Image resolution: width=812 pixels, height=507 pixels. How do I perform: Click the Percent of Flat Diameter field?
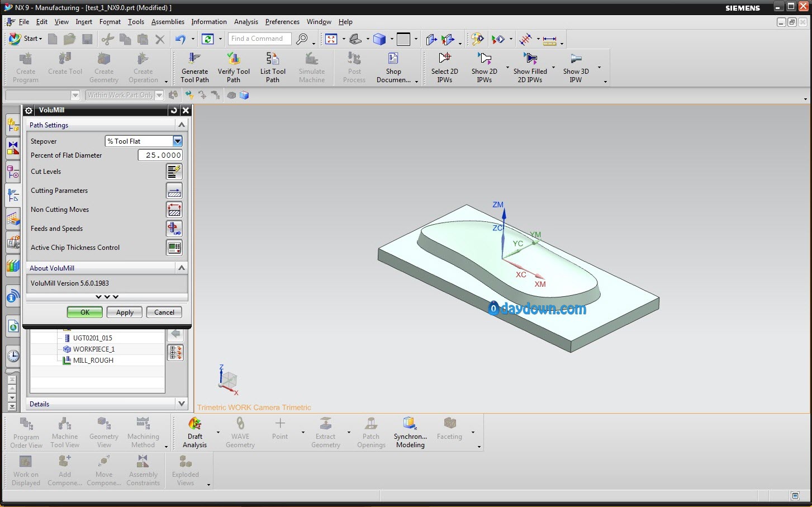pos(160,155)
